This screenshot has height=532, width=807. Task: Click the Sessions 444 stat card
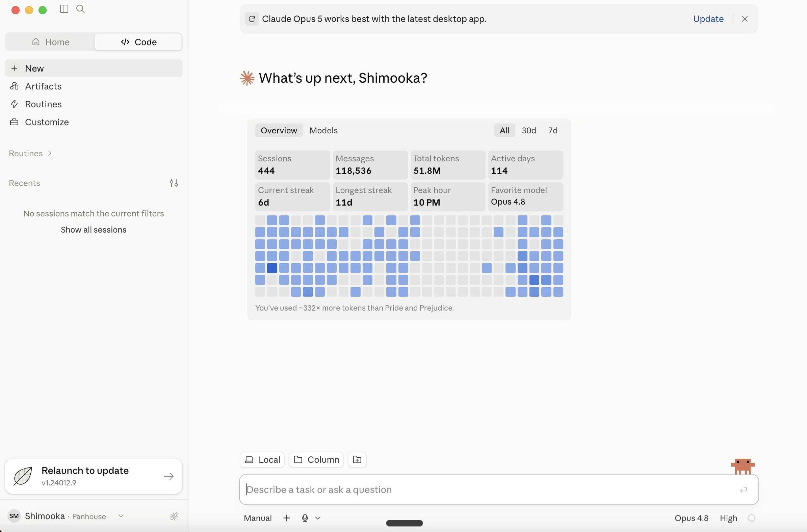pos(292,165)
